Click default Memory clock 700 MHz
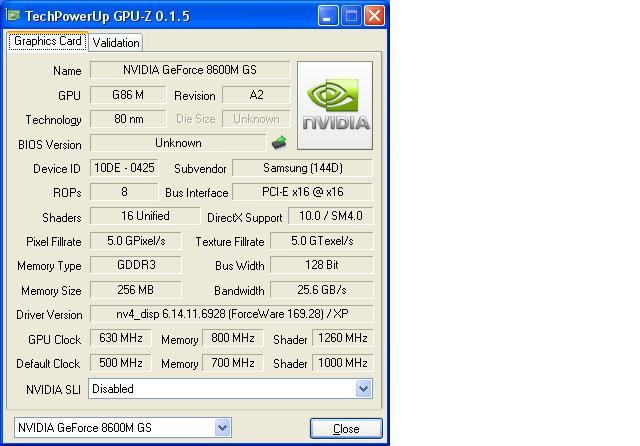The height and width of the screenshot is (446, 640). [233, 363]
